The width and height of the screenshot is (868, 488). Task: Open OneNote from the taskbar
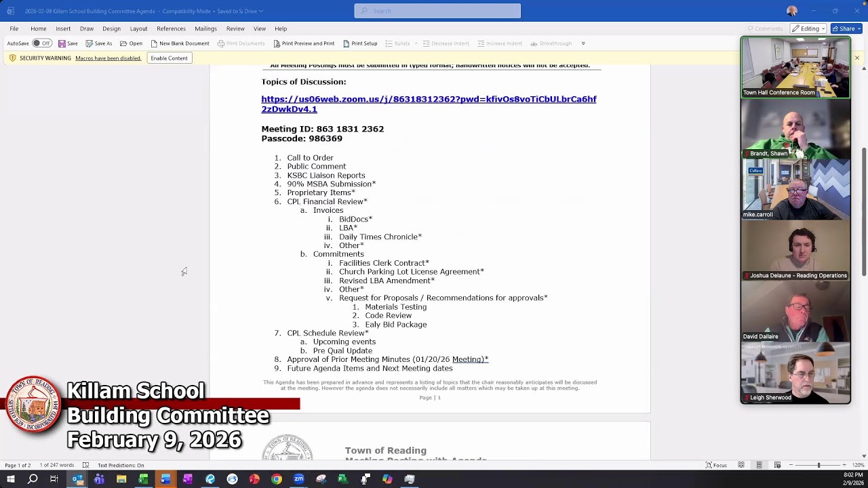click(x=188, y=479)
